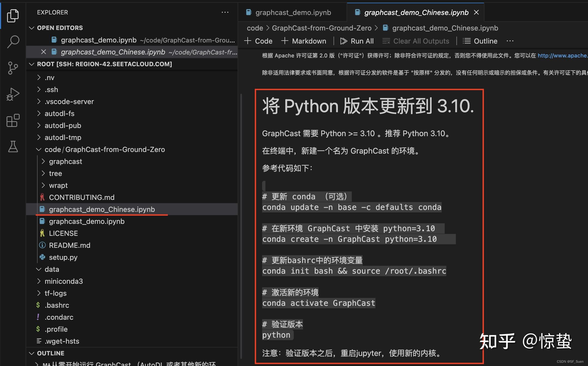This screenshot has width=588, height=366.
Task: Open the Testing view with the flask icon
Action: (x=13, y=147)
